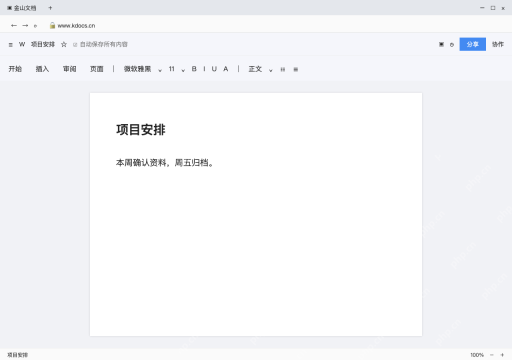Open the font size 11 dropdown
This screenshot has width=512, height=360.
[172, 69]
